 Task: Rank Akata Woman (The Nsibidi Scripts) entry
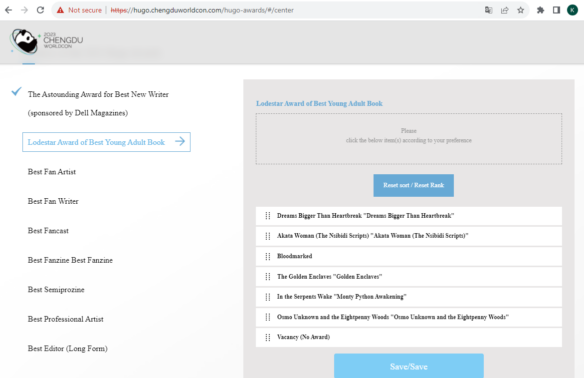tap(409, 236)
